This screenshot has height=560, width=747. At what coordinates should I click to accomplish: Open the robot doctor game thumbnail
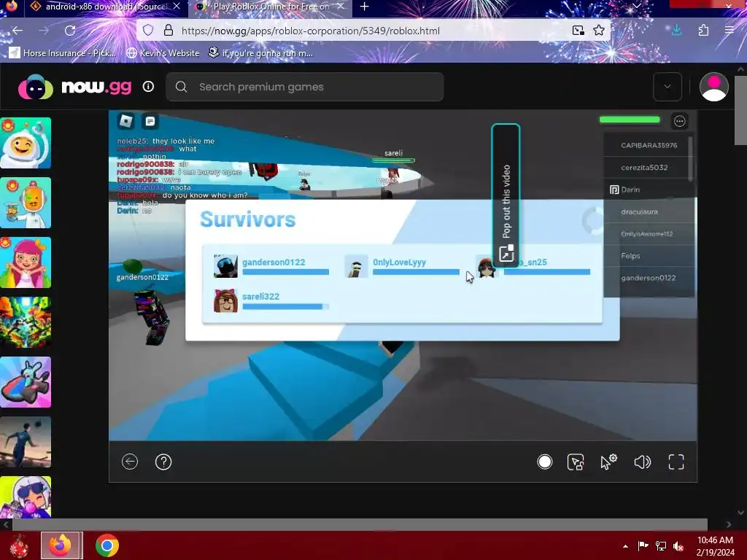tap(26, 203)
